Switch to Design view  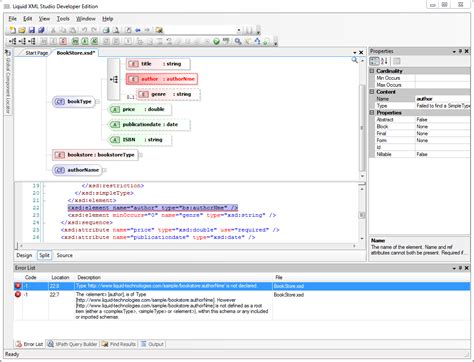point(24,255)
